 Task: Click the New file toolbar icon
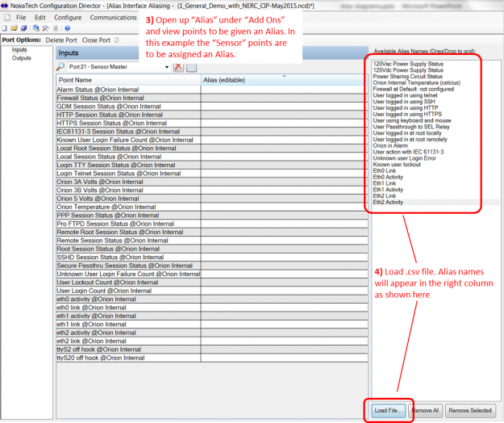click(5, 28)
